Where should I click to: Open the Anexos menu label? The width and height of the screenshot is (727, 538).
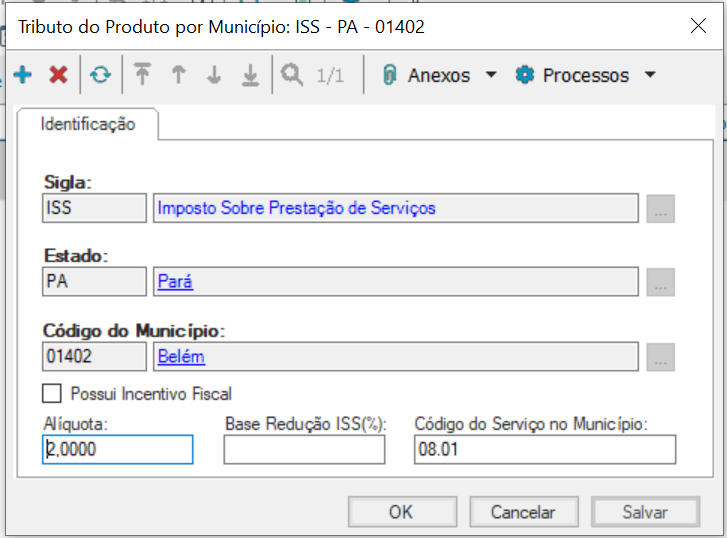point(439,75)
